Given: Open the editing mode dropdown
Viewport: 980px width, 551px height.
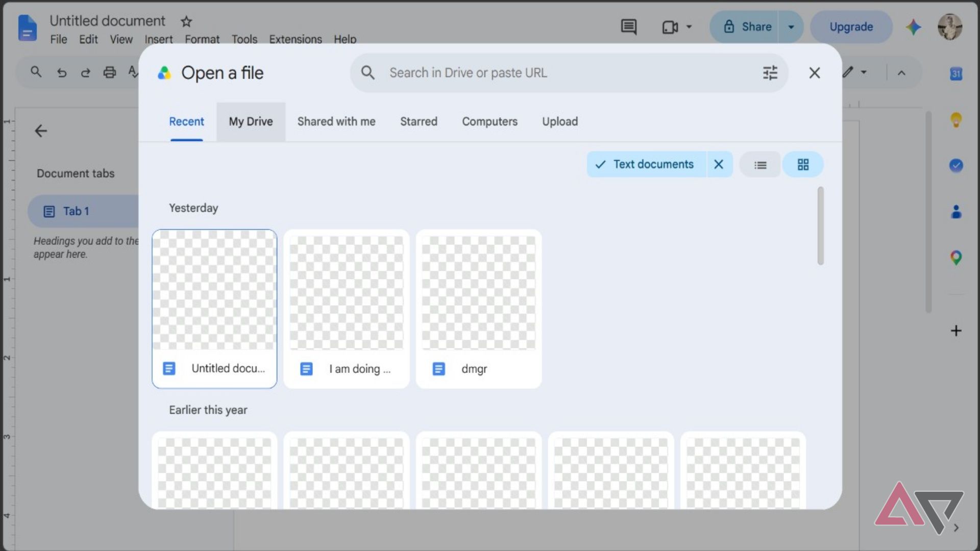Looking at the screenshot, I should pyautogui.click(x=864, y=72).
